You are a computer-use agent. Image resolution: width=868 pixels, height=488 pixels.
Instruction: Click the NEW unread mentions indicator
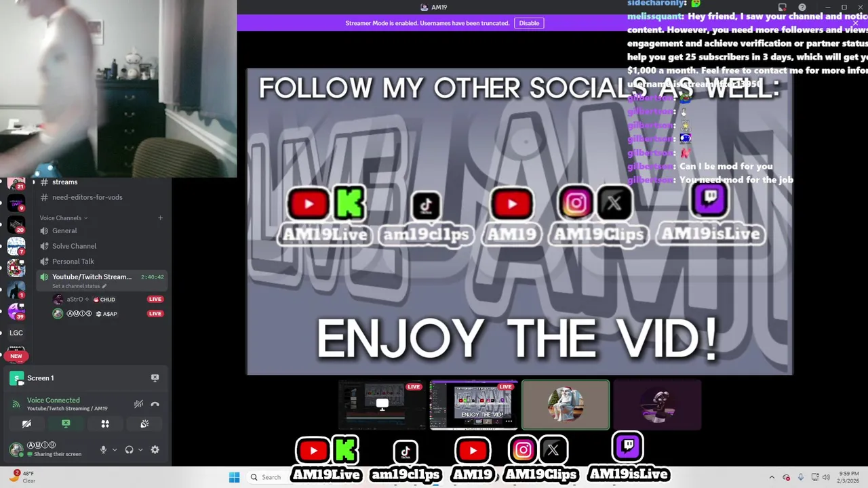tap(16, 356)
